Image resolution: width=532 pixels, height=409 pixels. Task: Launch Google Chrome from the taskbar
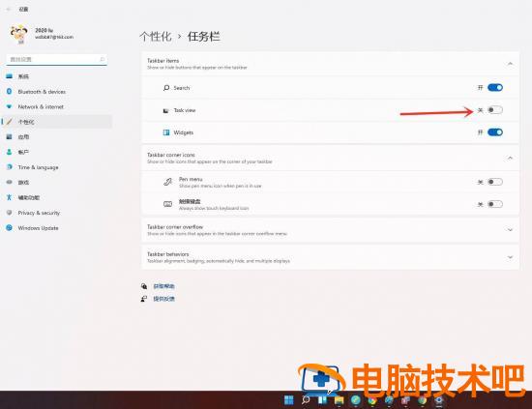pos(372,400)
